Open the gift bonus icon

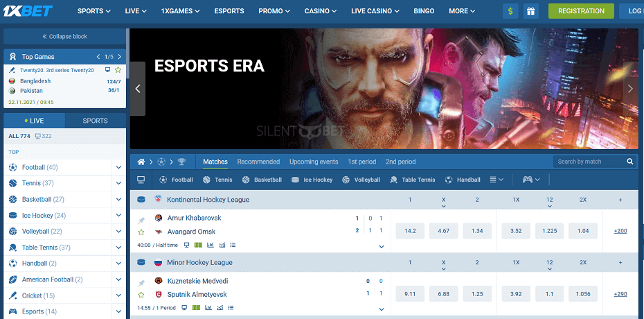tap(531, 11)
